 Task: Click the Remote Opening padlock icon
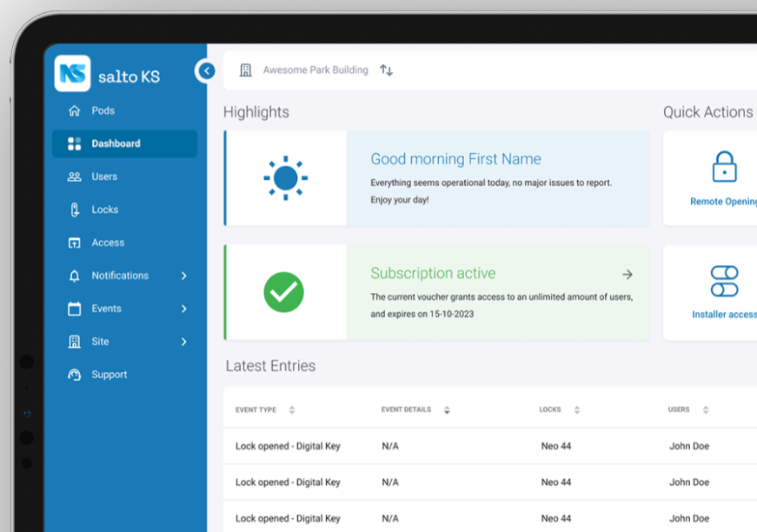coord(724,167)
